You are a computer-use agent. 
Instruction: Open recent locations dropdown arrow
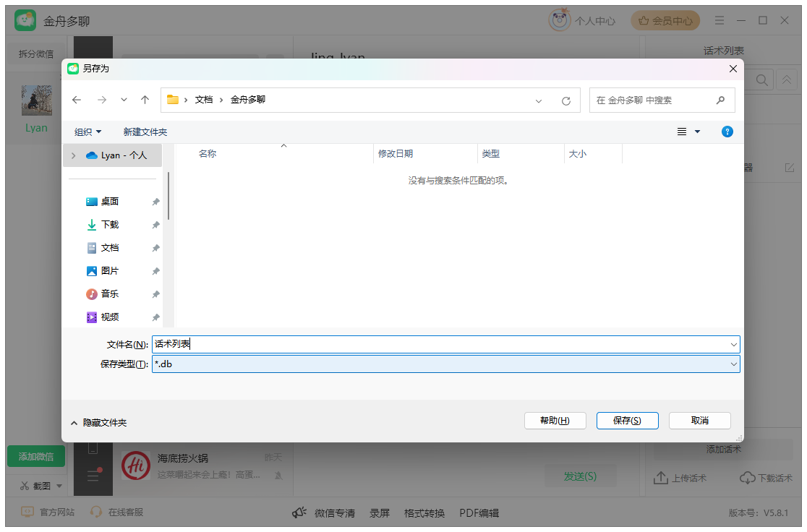pos(124,100)
